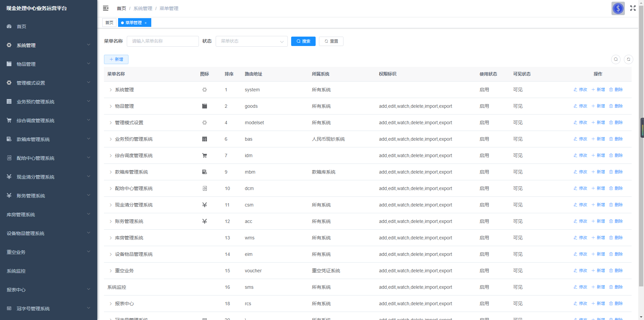Expand the 业务预约管理系统 tree row

point(111,139)
